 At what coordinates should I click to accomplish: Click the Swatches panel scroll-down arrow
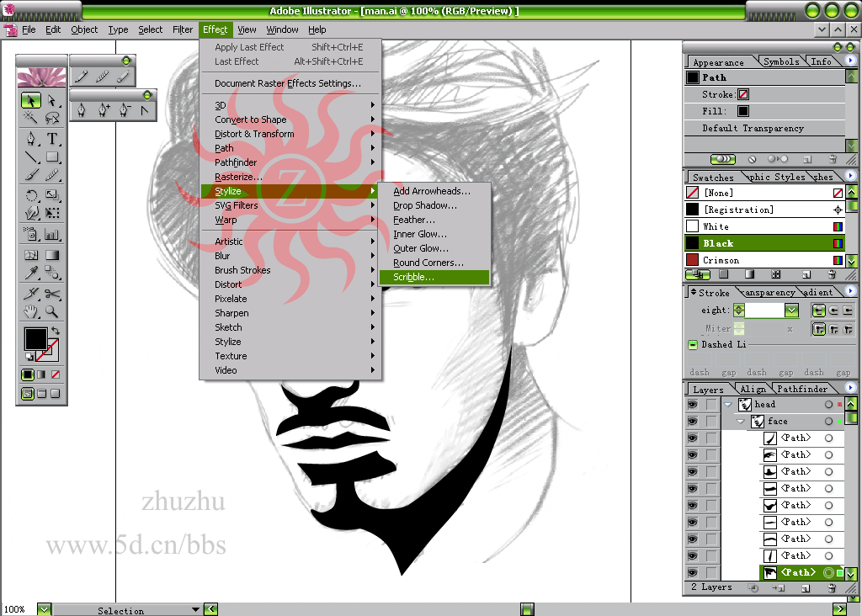point(852,261)
